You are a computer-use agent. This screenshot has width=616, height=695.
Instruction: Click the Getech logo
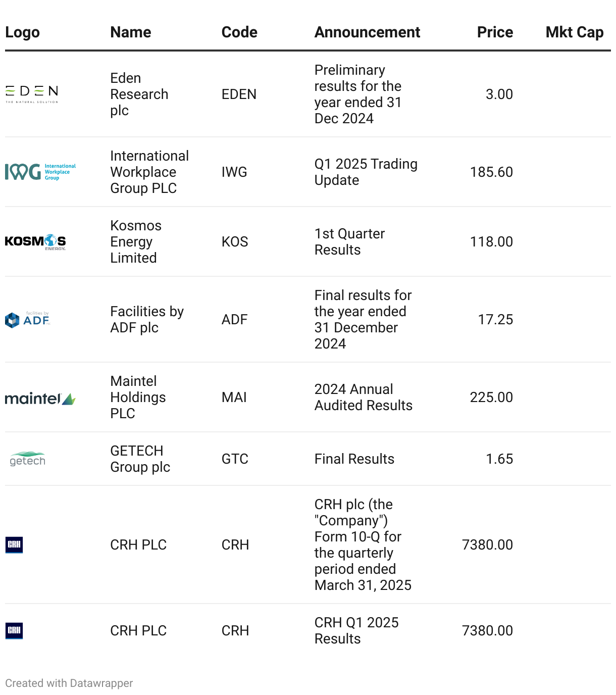click(28, 459)
